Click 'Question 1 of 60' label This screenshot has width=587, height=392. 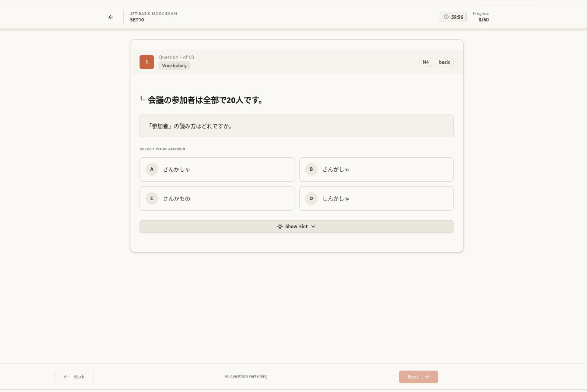coord(176,57)
